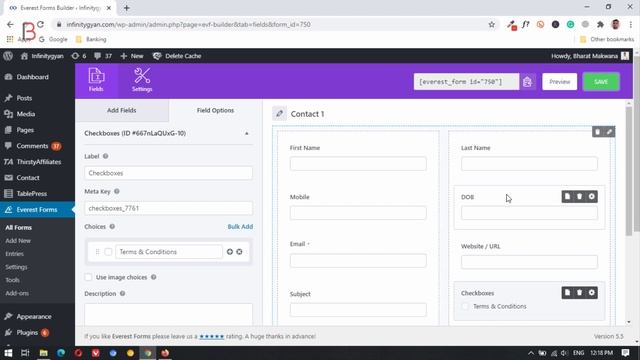Image resolution: width=640 pixels, height=360 pixels.
Task: Open the Windows Start menu
Action: (x=8, y=353)
